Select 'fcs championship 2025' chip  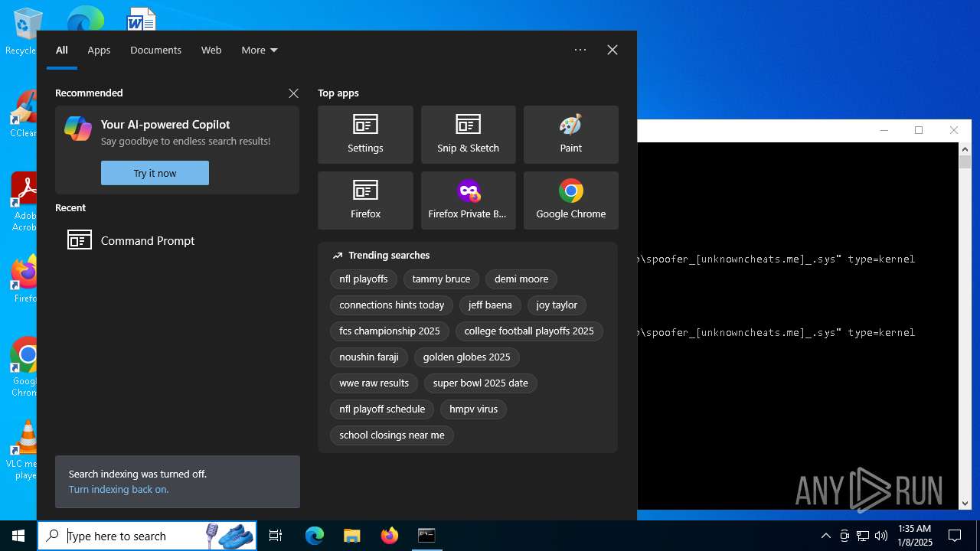[390, 331]
